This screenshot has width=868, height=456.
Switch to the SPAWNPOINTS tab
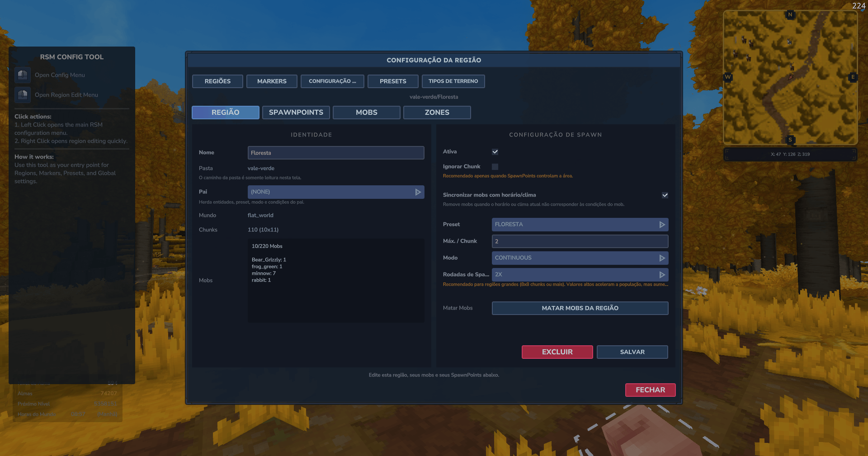296,113
